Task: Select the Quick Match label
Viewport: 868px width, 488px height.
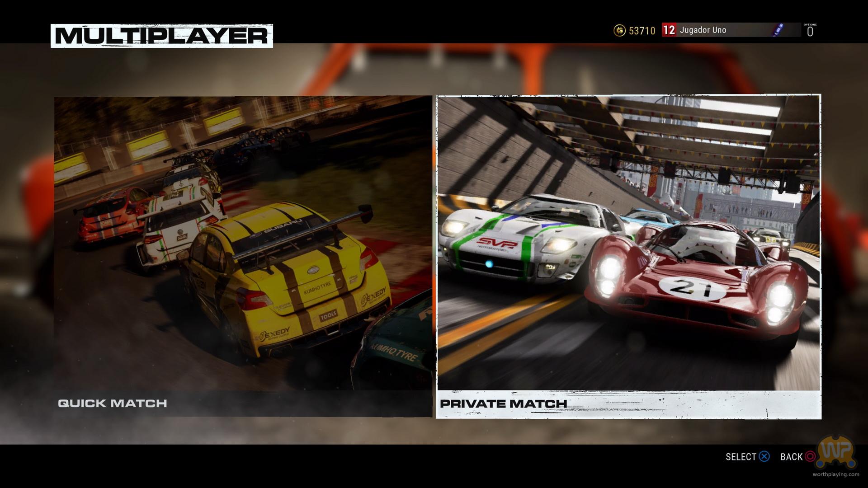Action: tap(113, 403)
